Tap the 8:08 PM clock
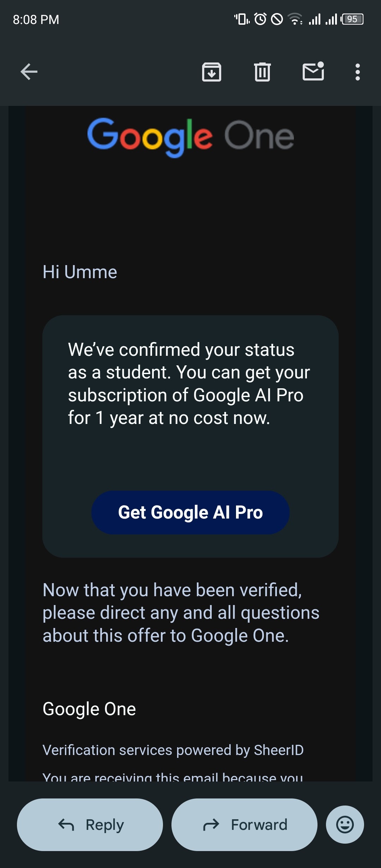Image resolution: width=381 pixels, height=868 pixels. [36, 19]
